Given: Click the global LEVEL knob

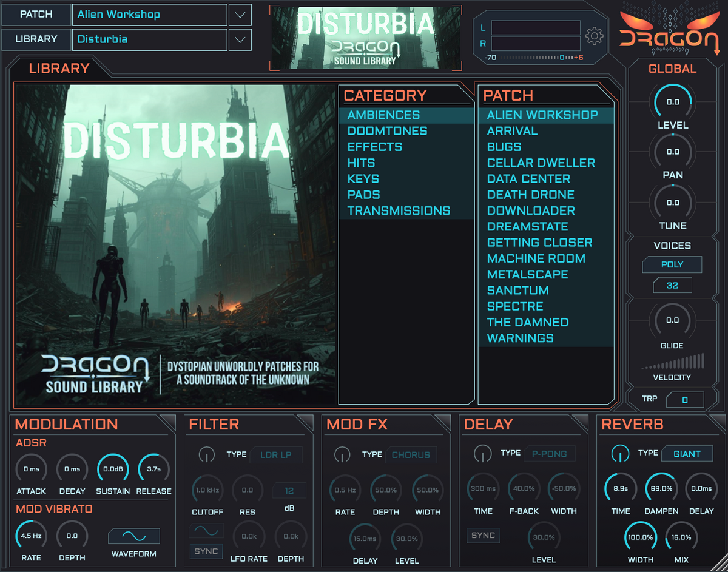Looking at the screenshot, I should pyautogui.click(x=673, y=102).
